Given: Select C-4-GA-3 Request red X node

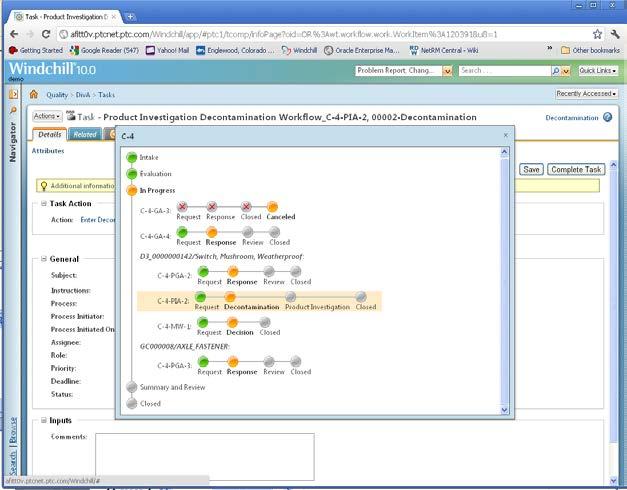Looking at the screenshot, I should [182, 207].
